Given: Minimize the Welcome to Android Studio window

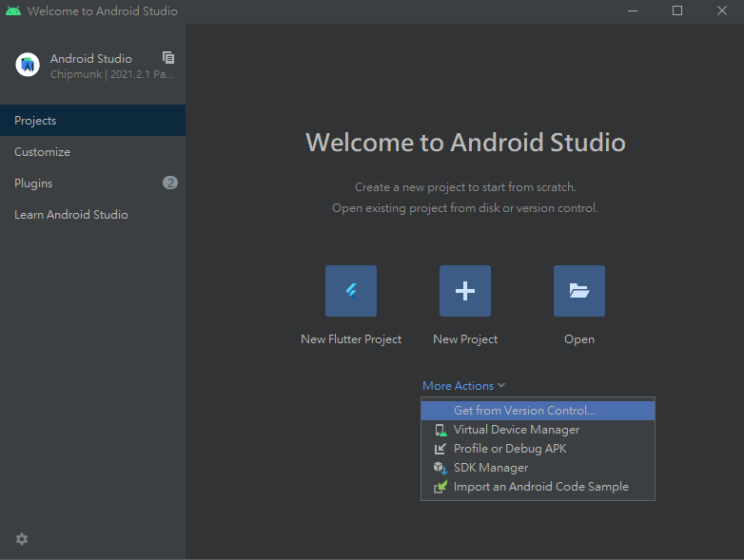Looking at the screenshot, I should tap(633, 10).
